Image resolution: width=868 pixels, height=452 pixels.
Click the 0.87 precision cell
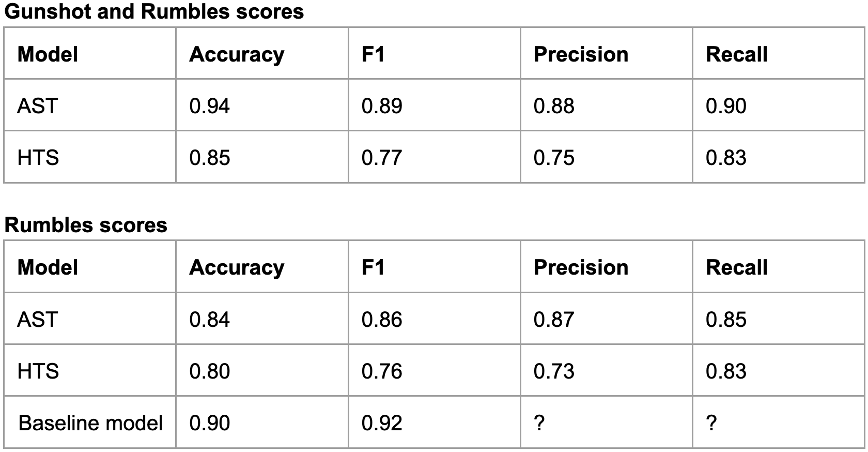554,319
